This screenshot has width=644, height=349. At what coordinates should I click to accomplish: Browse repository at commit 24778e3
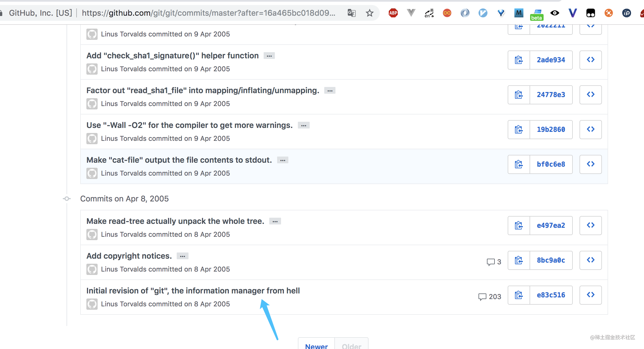point(591,95)
